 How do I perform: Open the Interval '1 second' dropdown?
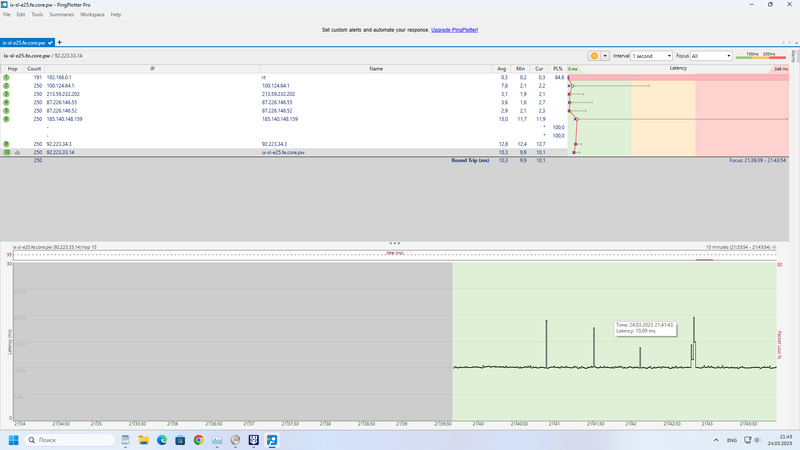[652, 56]
